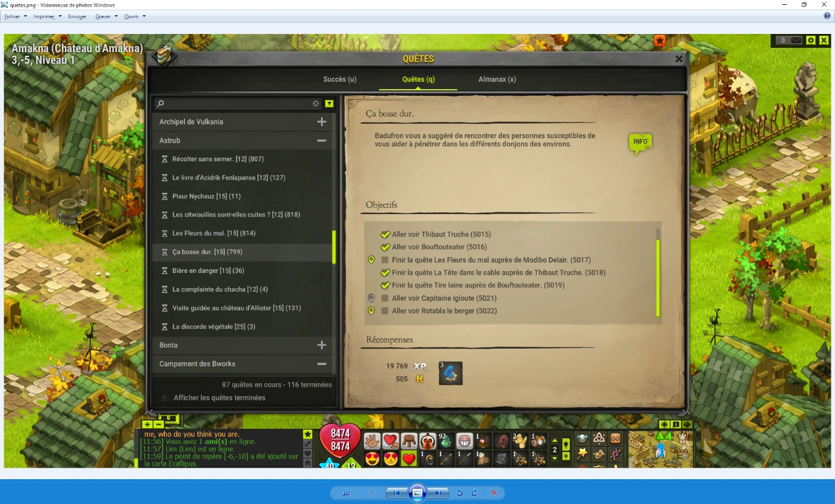Toggle checkbox for 'Aller voir Bouftouteater (5016)'
835x504 pixels.
click(x=385, y=247)
